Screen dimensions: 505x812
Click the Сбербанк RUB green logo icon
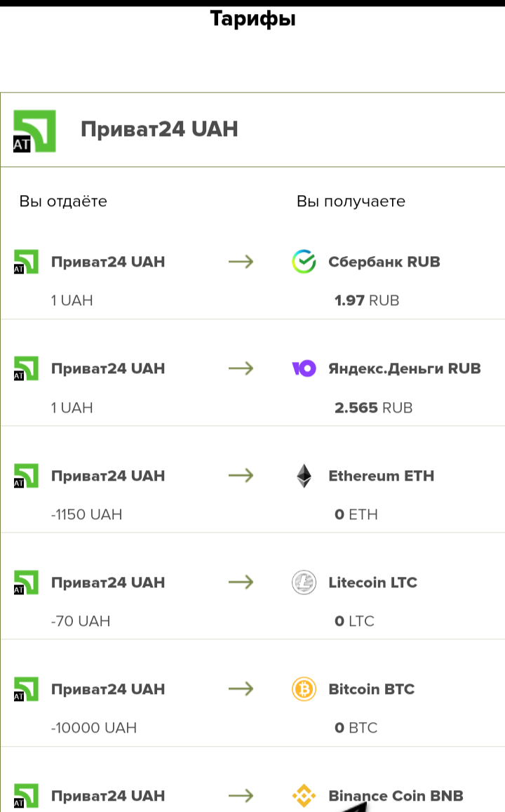coord(304,262)
